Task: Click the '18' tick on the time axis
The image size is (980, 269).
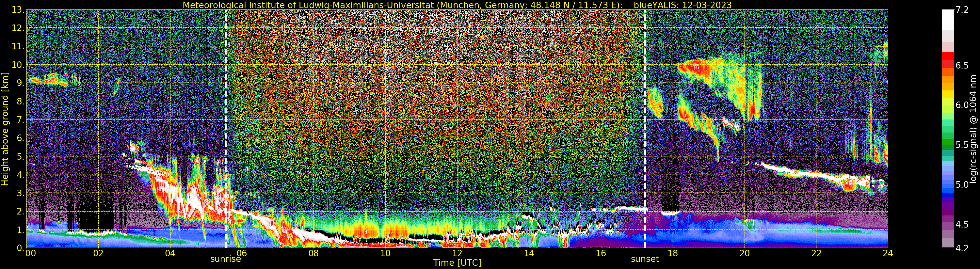Action: click(x=673, y=253)
